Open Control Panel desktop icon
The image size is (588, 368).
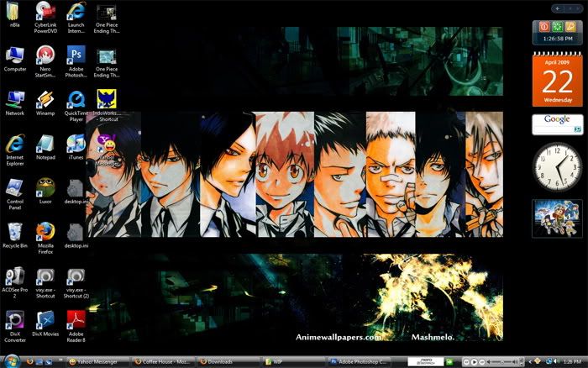tap(15, 187)
